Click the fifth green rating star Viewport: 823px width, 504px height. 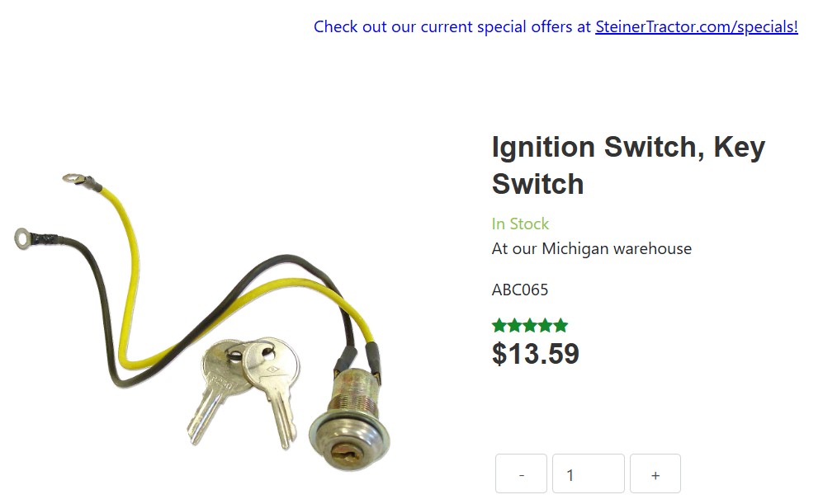tap(560, 326)
